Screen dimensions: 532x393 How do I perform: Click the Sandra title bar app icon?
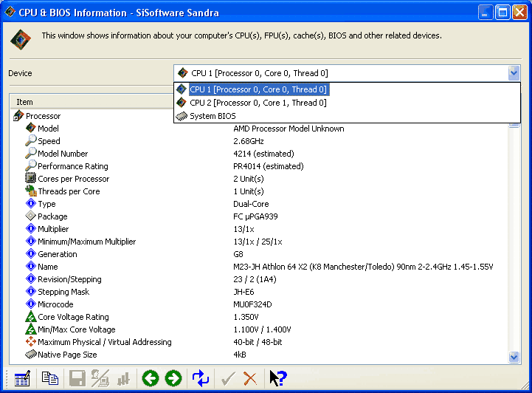[x=10, y=13]
